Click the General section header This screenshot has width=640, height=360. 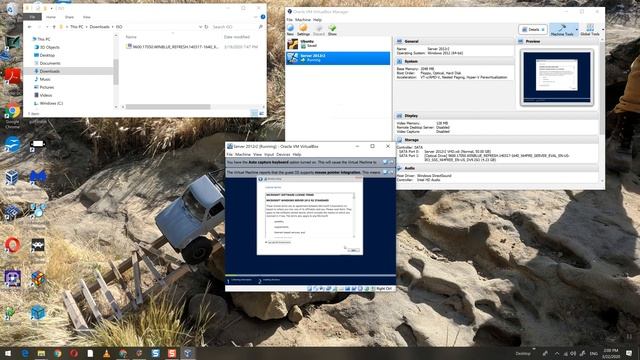pos(454,41)
